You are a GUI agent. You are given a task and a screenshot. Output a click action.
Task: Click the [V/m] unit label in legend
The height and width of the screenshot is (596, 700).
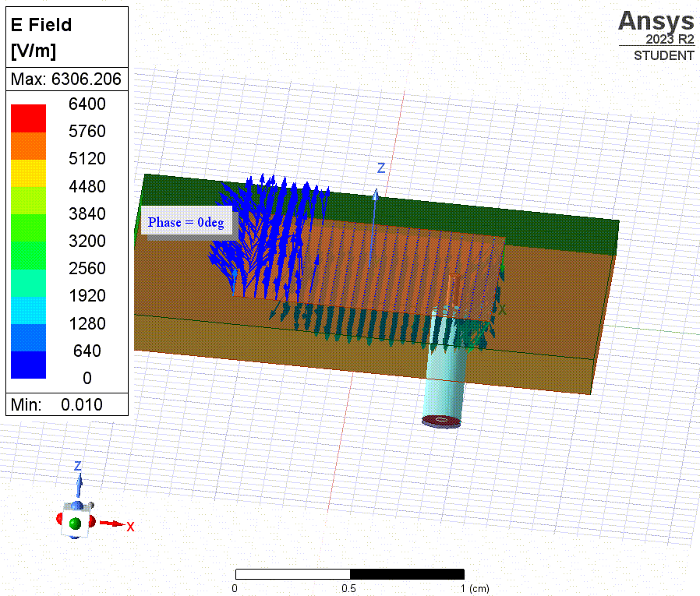[34, 51]
